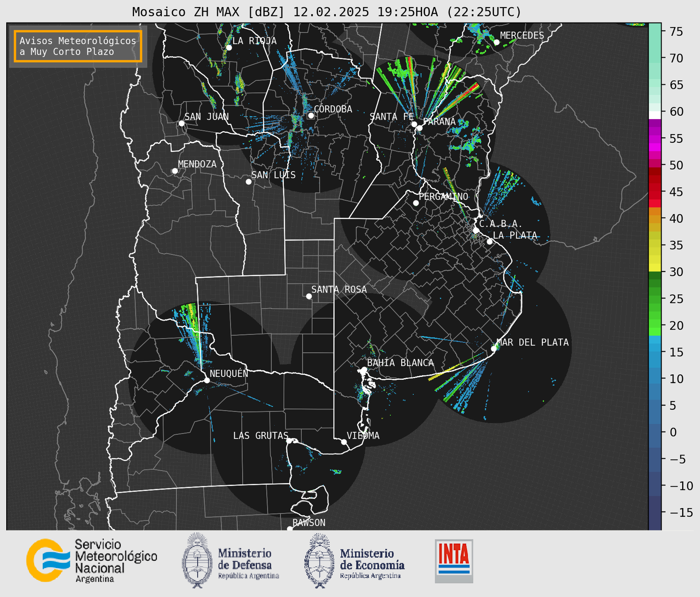This screenshot has width=700, height=597.
Task: Click the San Luis city marker dot
Action: click(x=249, y=182)
